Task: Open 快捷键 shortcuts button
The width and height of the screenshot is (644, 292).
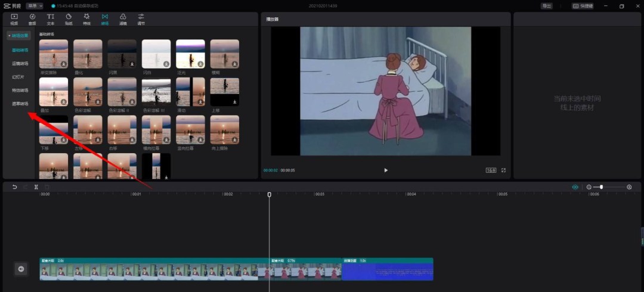Action: [584, 6]
